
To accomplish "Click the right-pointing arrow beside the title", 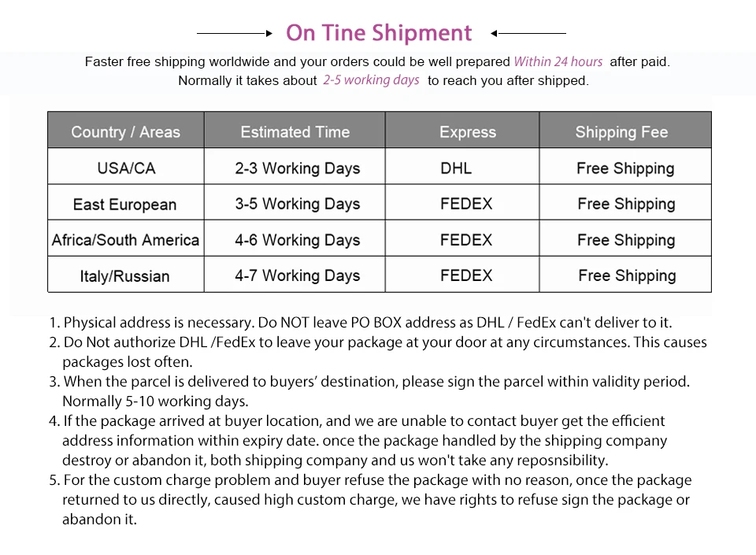I will tap(235, 33).
